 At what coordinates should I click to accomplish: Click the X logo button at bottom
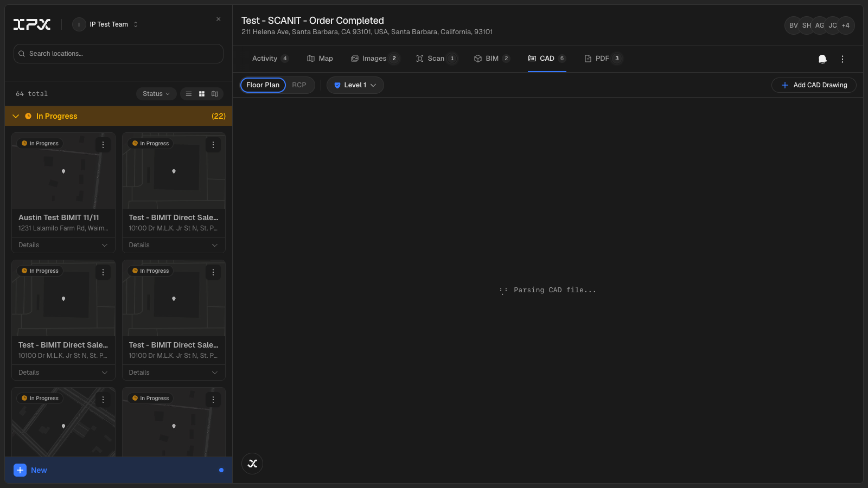click(x=252, y=464)
